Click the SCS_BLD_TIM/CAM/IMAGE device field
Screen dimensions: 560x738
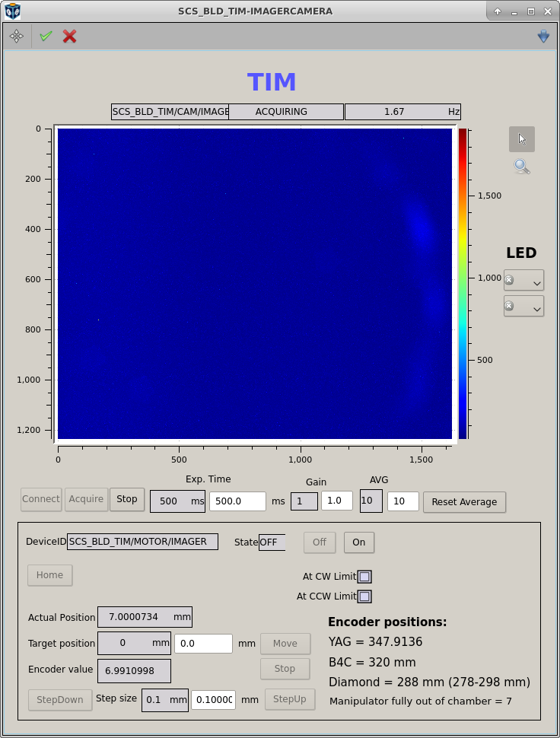coord(170,112)
